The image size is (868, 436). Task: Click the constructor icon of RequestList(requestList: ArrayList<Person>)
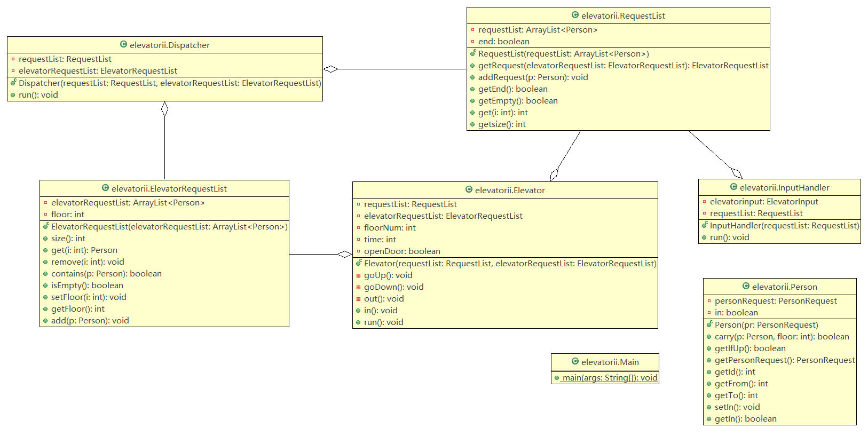[x=473, y=53]
